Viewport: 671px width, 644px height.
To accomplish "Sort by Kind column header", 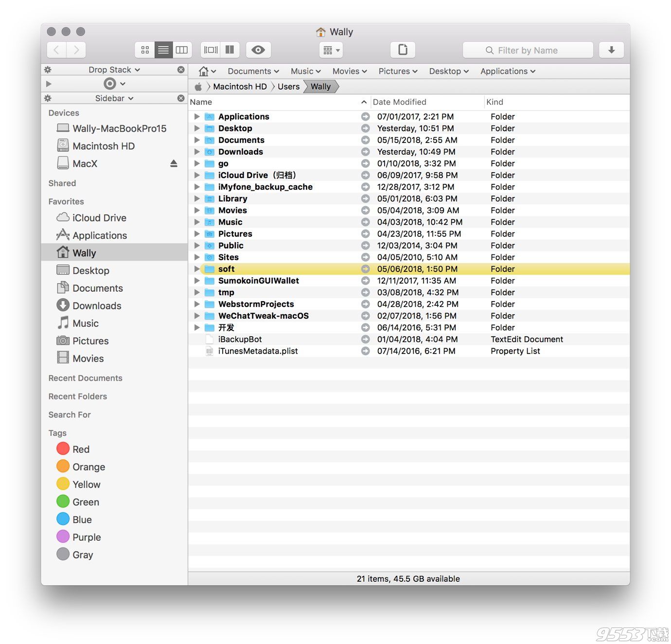I will 557,102.
